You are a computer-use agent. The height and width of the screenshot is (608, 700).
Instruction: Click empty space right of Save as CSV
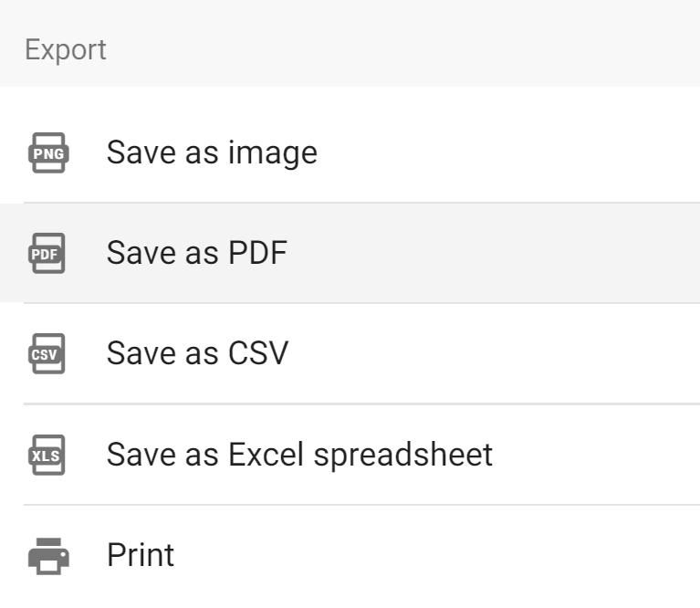[x=491, y=353]
